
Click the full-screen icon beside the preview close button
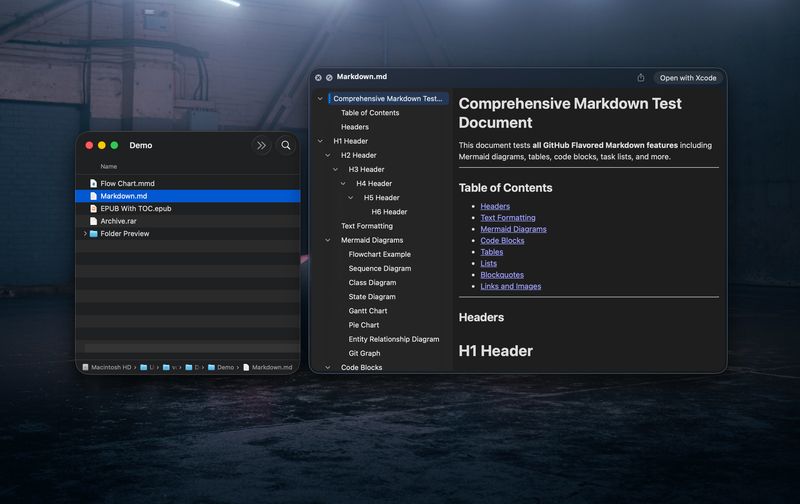(329, 77)
